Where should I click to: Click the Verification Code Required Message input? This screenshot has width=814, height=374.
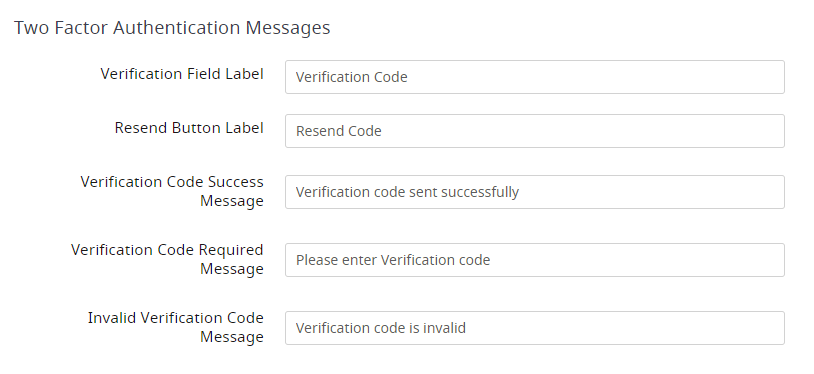(535, 260)
